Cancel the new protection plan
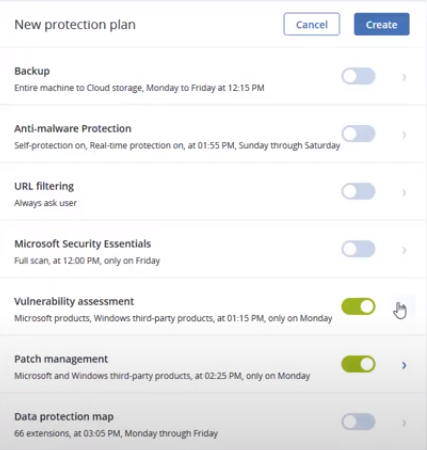 (x=312, y=24)
